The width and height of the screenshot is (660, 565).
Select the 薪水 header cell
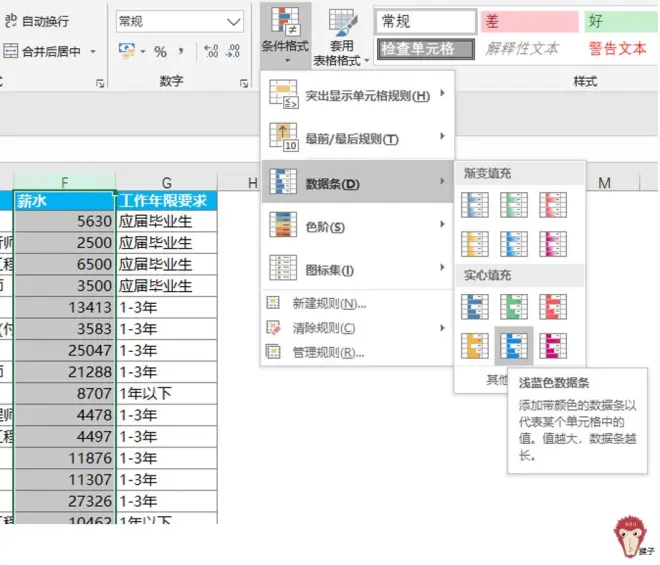point(64,201)
